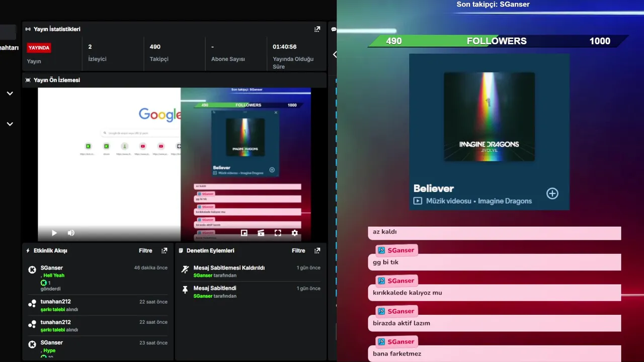Pop out the Denetim Eylemleri panel
This screenshot has height=362, width=644.
point(317,250)
